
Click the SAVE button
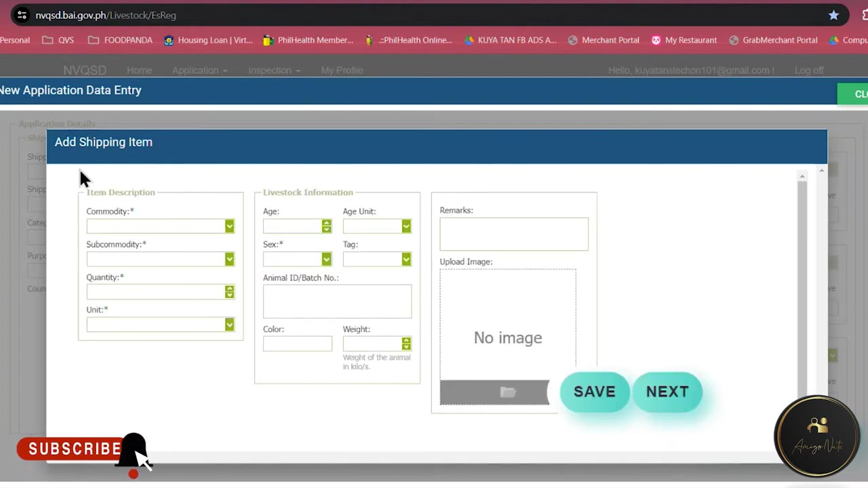[x=595, y=392]
